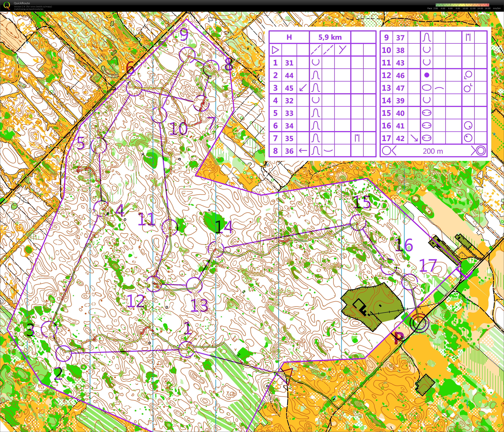Click control circle 9 on the map
504x432 pixels.
click(187, 55)
